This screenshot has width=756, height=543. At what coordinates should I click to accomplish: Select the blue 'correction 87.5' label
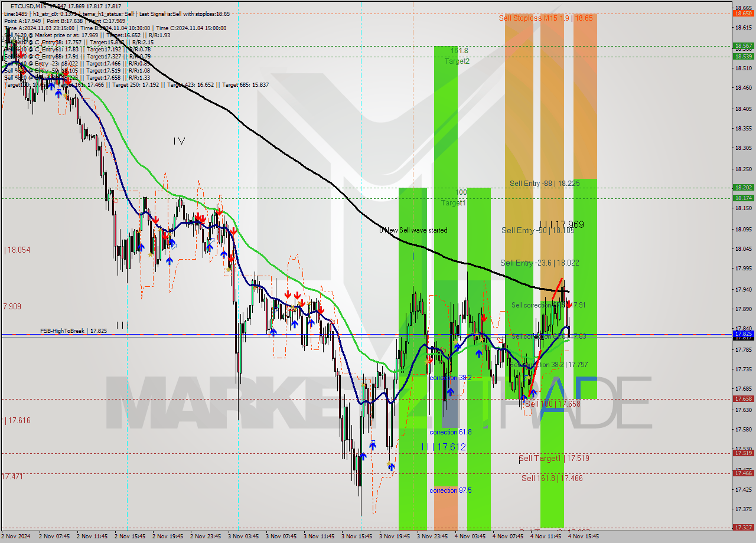click(x=451, y=490)
